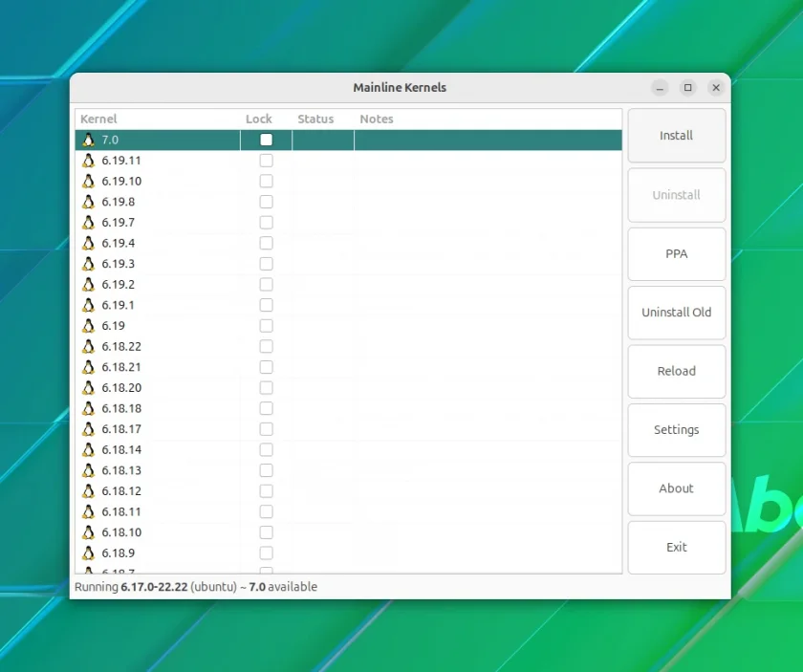
Task: Enable lock for kernel 6.18.22
Action: (267, 346)
